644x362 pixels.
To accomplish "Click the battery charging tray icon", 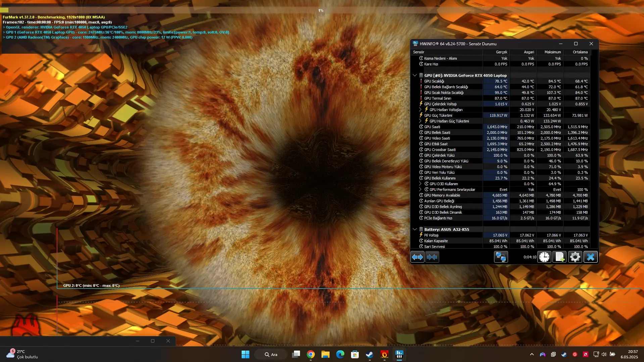I will (x=612, y=354).
